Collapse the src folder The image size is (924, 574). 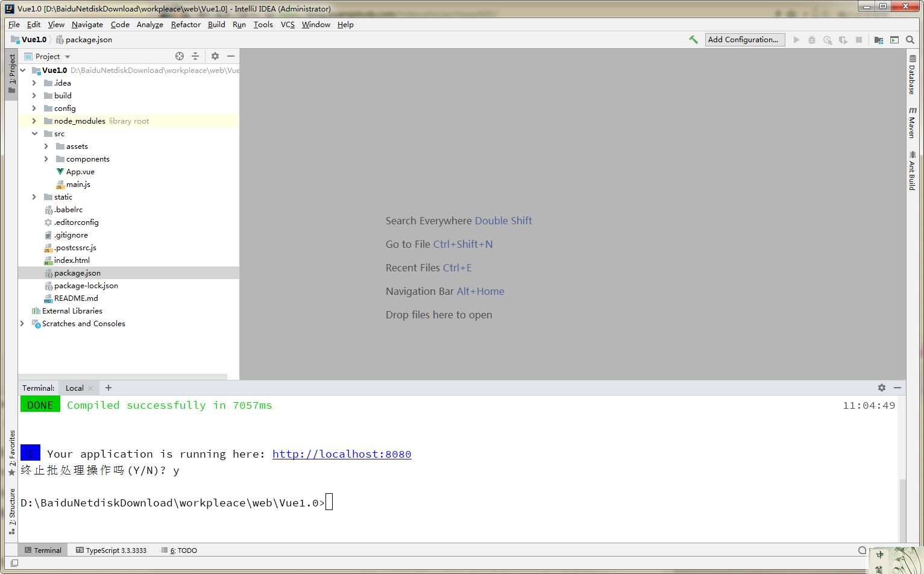34,134
